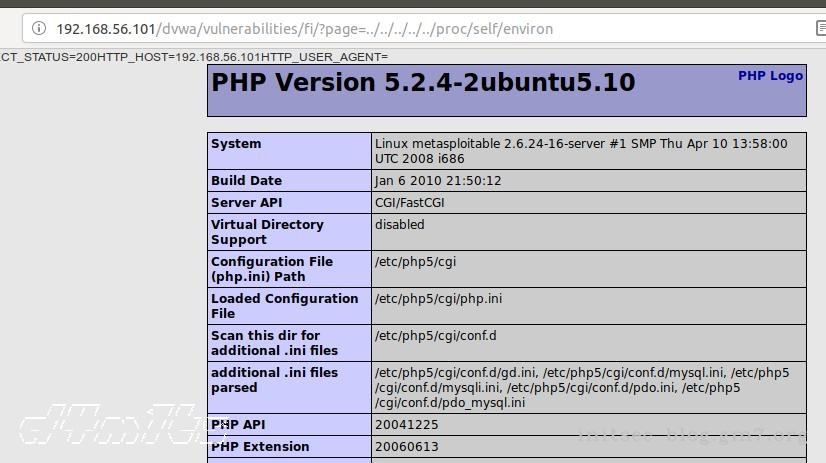
Task: Click the PHP Extension value 20060613
Action: click(x=406, y=447)
